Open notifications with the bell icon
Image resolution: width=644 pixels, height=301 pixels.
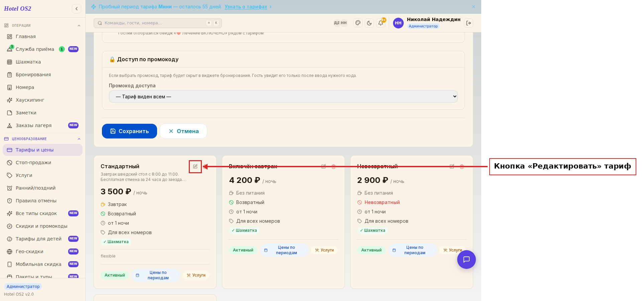[381, 23]
